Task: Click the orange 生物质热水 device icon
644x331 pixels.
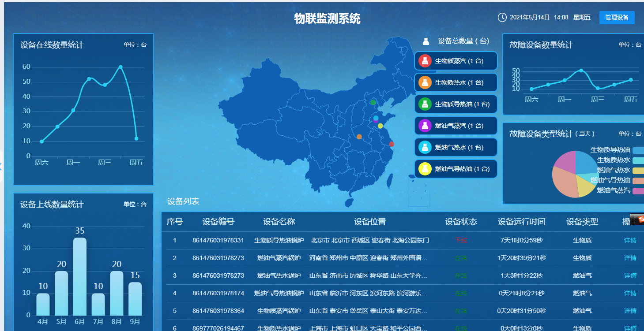Action: tap(425, 82)
